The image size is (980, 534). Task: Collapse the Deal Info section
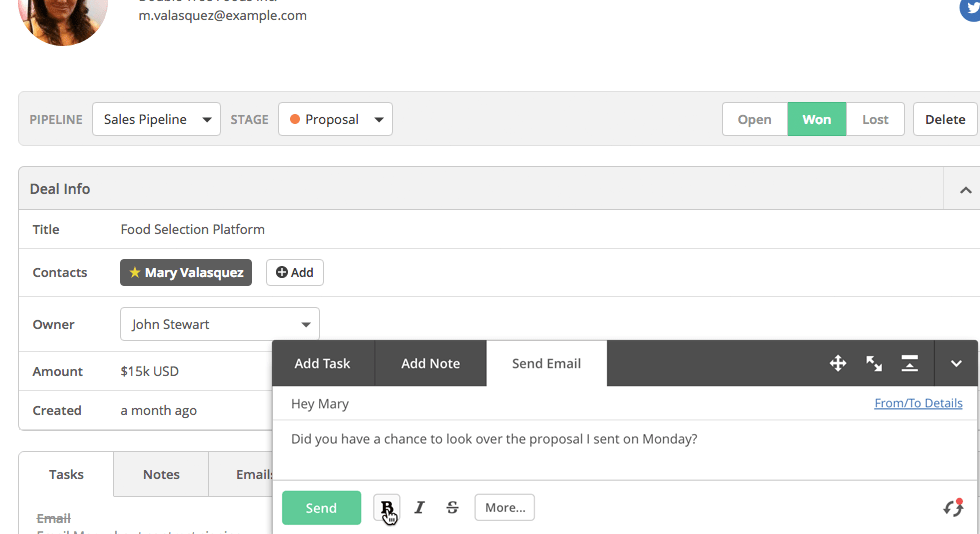click(x=965, y=189)
